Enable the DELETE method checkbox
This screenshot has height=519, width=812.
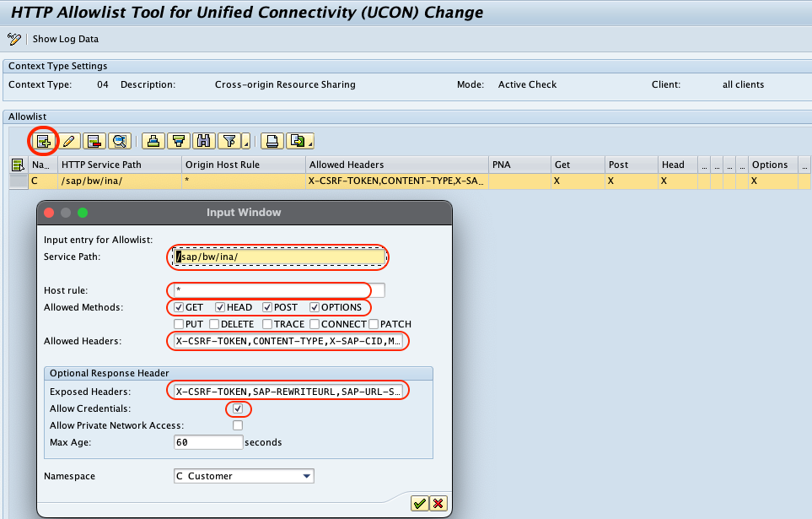(214, 324)
